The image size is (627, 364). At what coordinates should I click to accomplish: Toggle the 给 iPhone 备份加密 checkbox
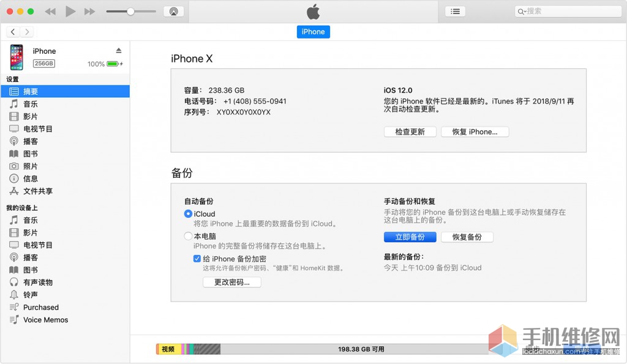(x=197, y=259)
